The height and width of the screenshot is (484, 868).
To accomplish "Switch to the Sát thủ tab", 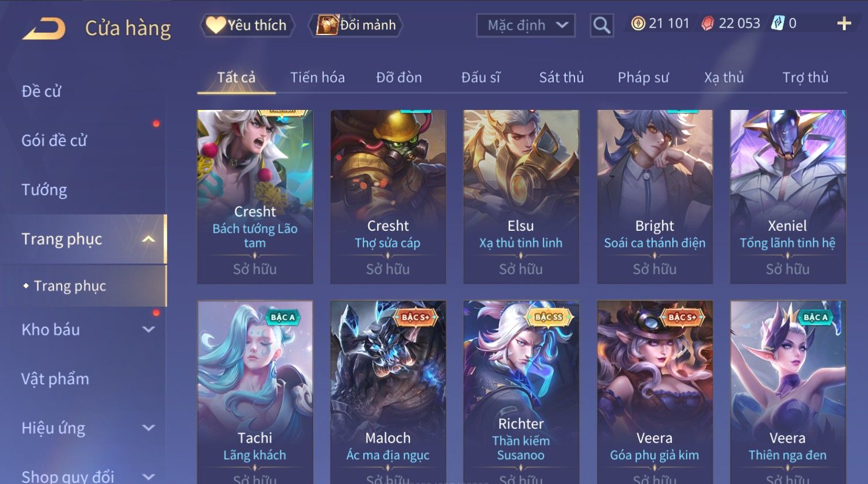I will [x=561, y=77].
